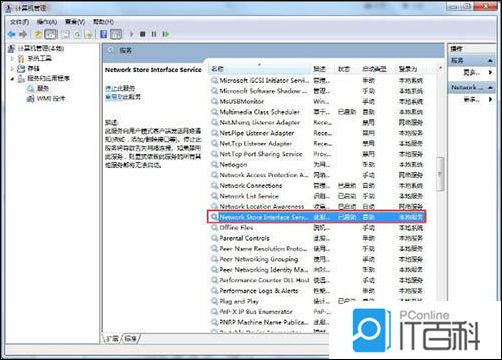Collapse the Services section in Actions pane
The image size is (502, 360).
[x=490, y=61]
